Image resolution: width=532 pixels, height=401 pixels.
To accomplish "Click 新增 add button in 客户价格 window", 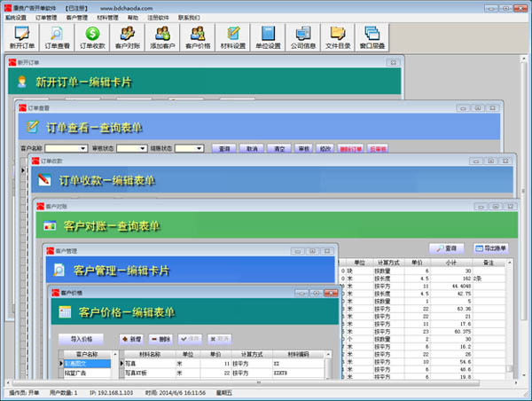I will click(131, 339).
